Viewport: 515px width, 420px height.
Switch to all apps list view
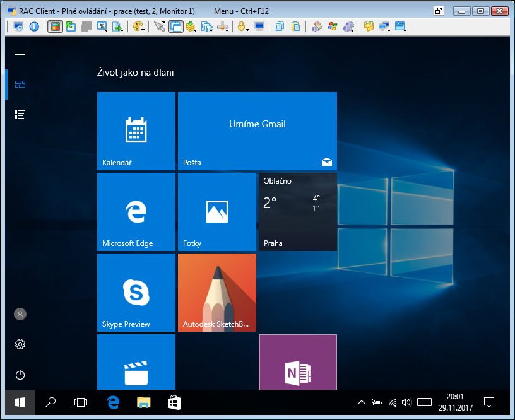pyautogui.click(x=20, y=115)
